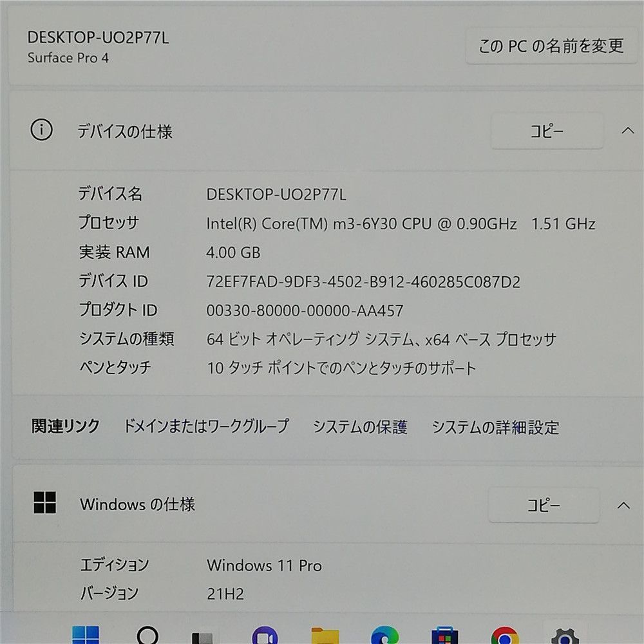Click the 関連リンク label
The width and height of the screenshot is (644, 644).
[x=66, y=426]
